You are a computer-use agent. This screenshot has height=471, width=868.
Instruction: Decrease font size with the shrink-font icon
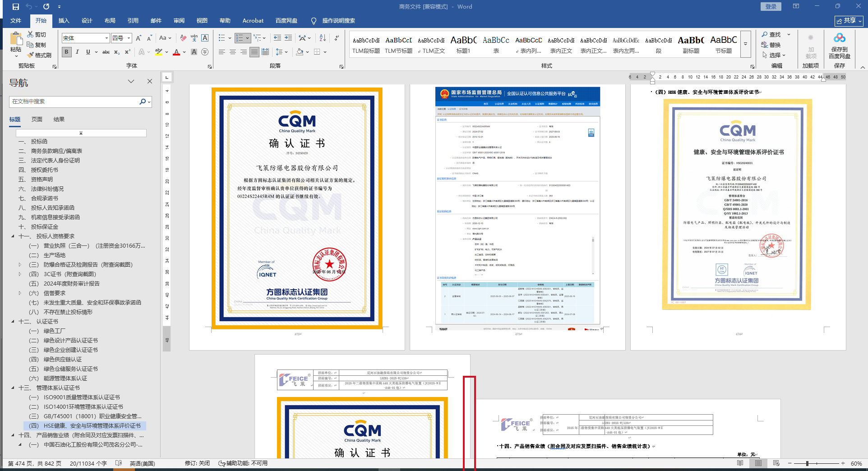149,38
